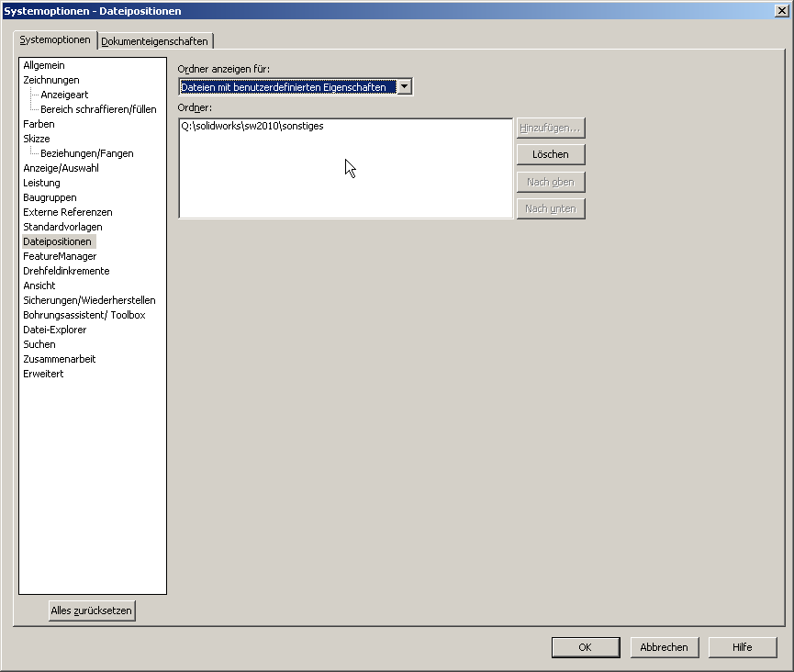Open Beziehungen/Fangen sub-item
794x672 pixels.
pos(87,153)
